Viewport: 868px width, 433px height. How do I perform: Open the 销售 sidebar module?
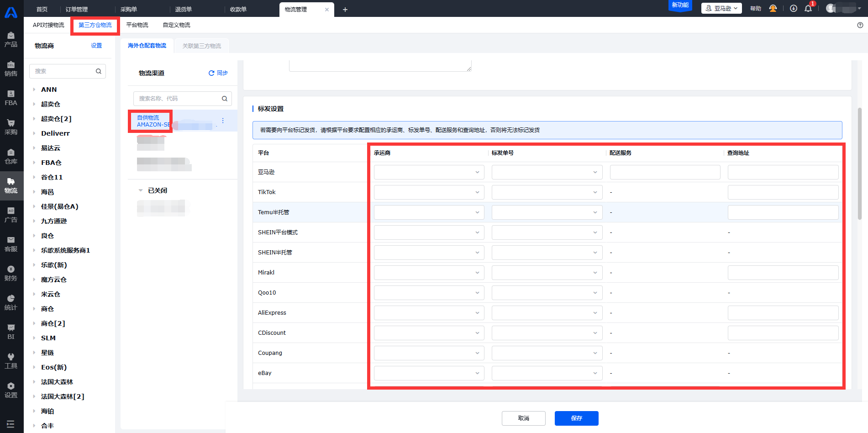11,69
